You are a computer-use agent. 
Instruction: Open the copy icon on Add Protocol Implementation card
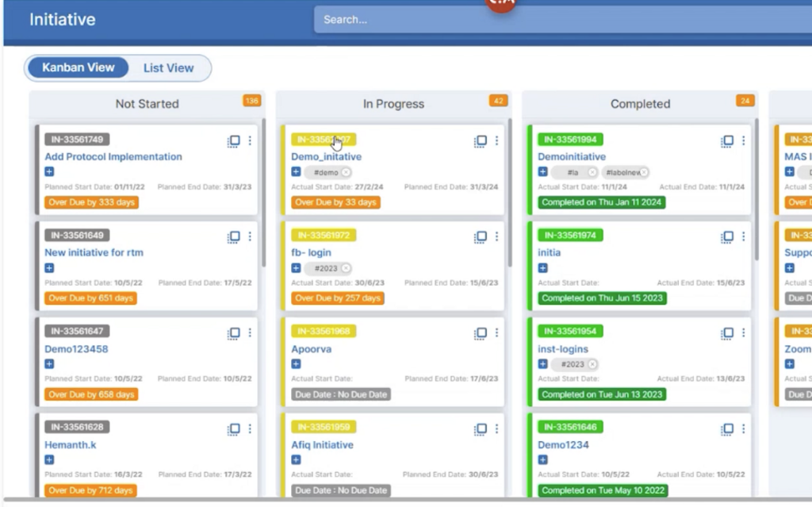234,140
